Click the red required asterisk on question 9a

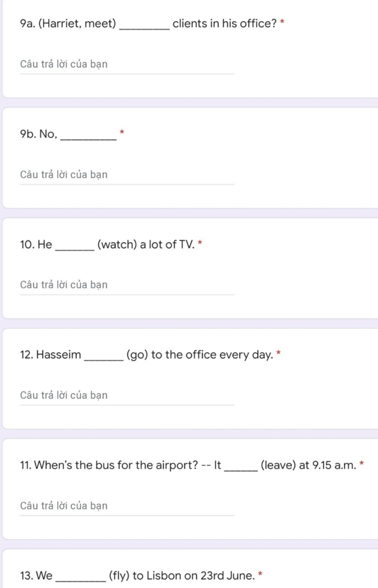pyautogui.click(x=282, y=22)
